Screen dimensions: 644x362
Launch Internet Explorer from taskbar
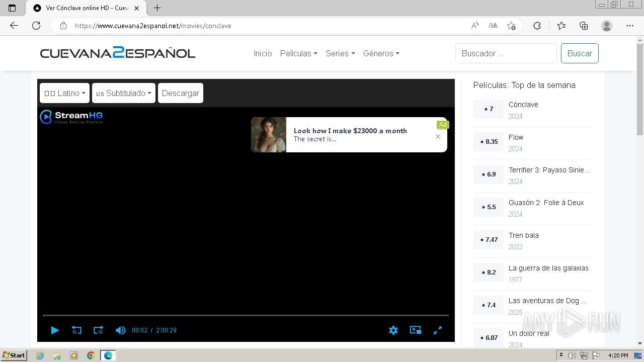click(x=40, y=355)
